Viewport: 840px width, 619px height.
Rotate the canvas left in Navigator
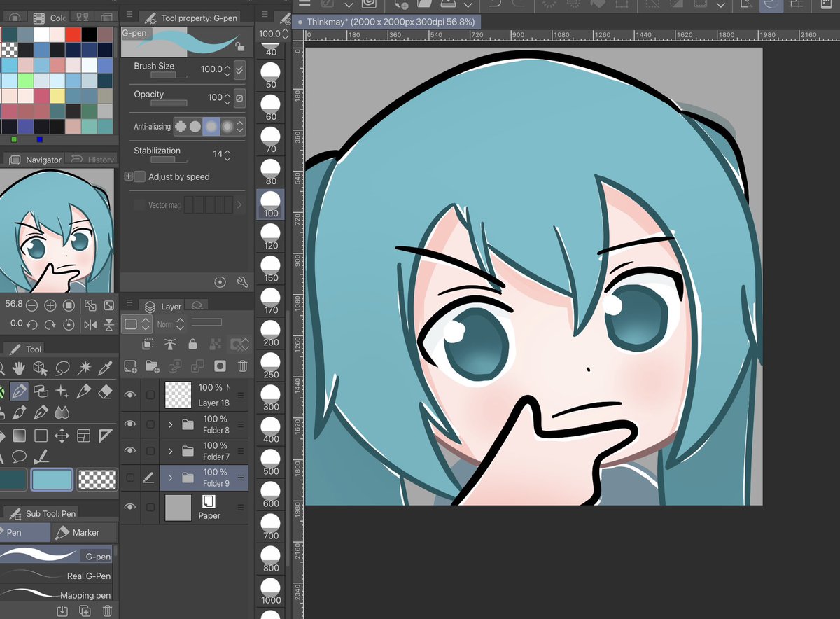tap(32, 324)
